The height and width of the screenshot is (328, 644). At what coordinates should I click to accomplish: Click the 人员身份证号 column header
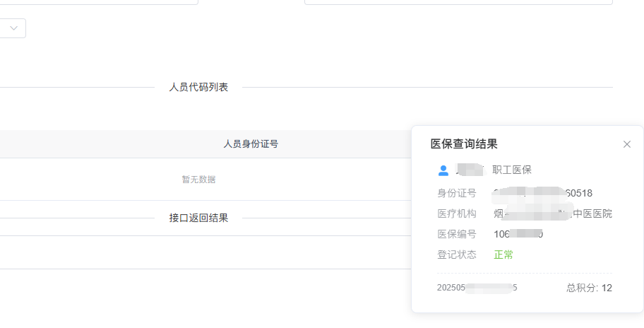coord(251,144)
